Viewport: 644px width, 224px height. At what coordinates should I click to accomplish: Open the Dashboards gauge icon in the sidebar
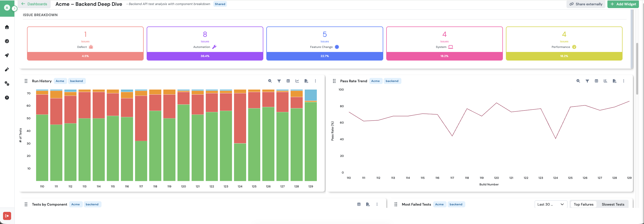pyautogui.click(x=7, y=41)
